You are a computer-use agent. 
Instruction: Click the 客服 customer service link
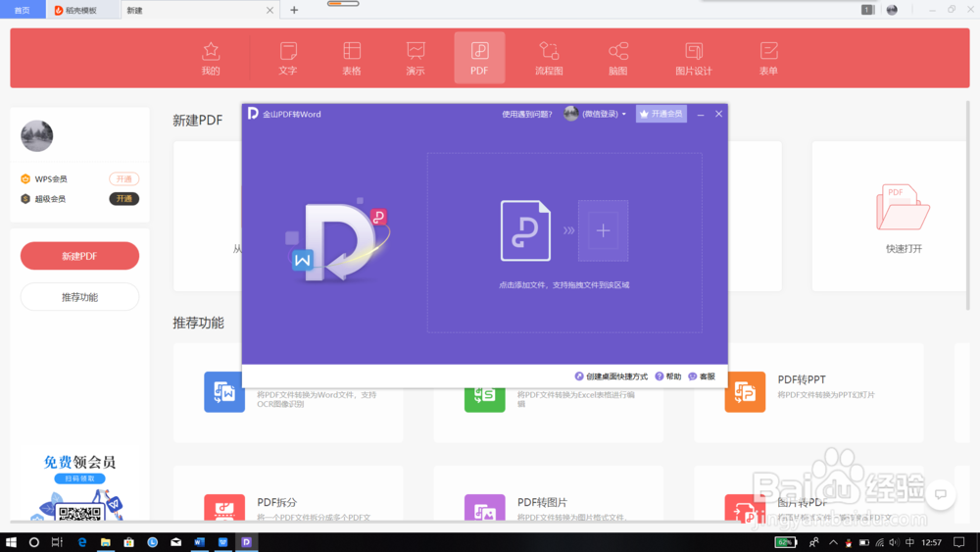tap(702, 376)
